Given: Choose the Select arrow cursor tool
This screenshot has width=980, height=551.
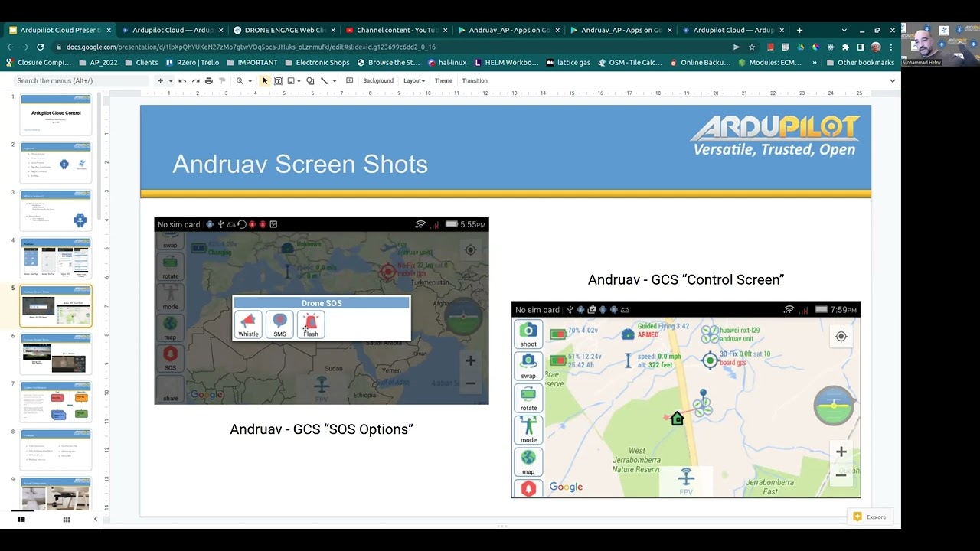Looking at the screenshot, I should click(265, 80).
